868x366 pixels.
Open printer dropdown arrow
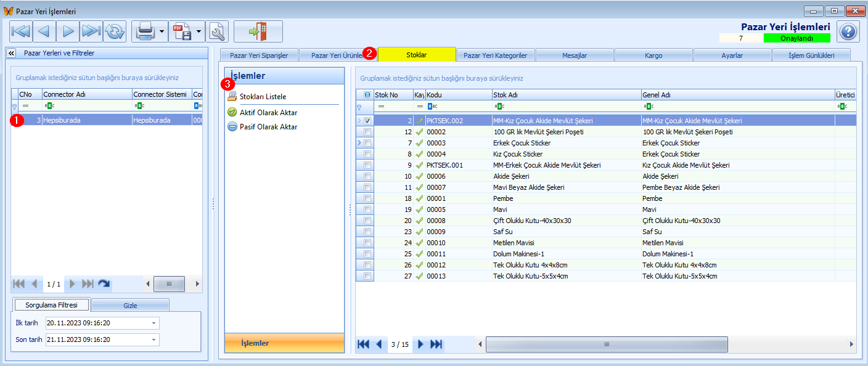tap(162, 31)
